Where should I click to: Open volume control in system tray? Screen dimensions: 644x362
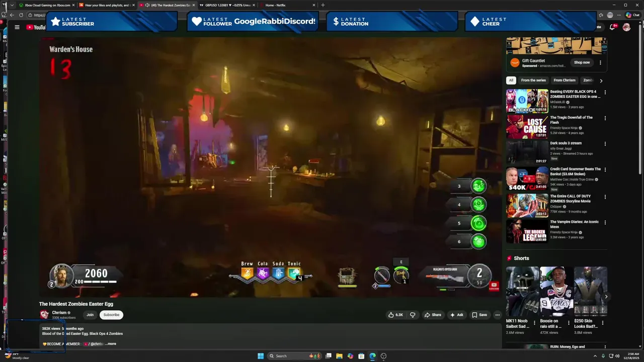point(617,356)
